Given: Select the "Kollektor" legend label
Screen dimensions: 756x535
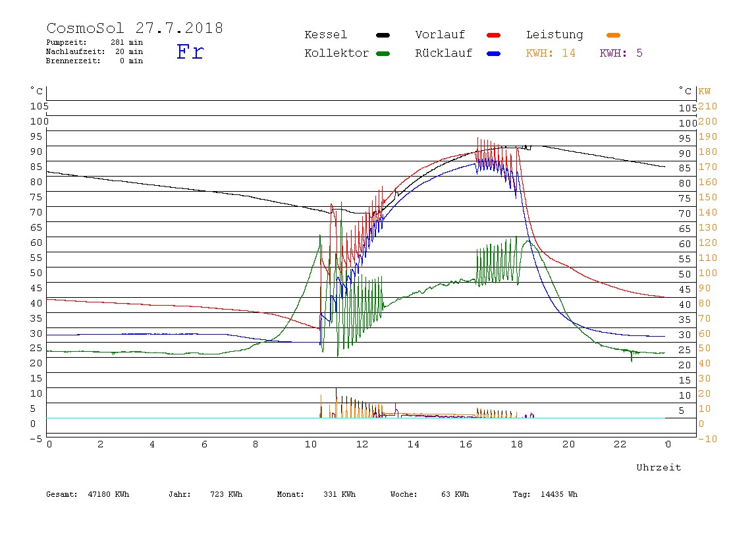Looking at the screenshot, I should click(x=337, y=53).
